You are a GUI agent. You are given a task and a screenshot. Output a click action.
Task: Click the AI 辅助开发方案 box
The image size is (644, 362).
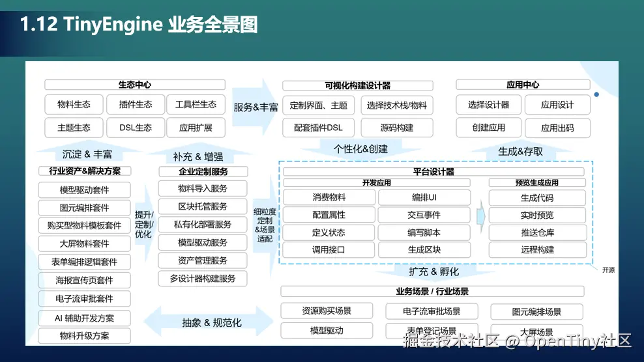pyautogui.click(x=85, y=318)
